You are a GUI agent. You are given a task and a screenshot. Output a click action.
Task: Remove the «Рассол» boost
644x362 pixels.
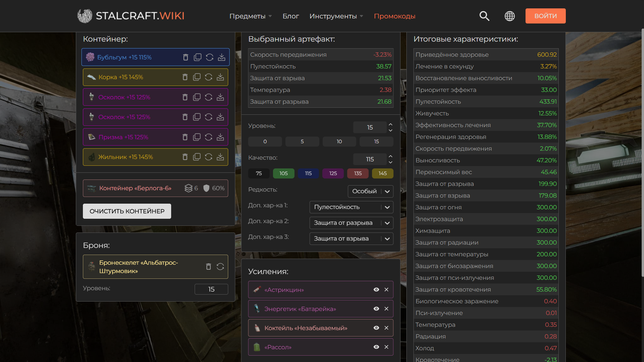386,347
